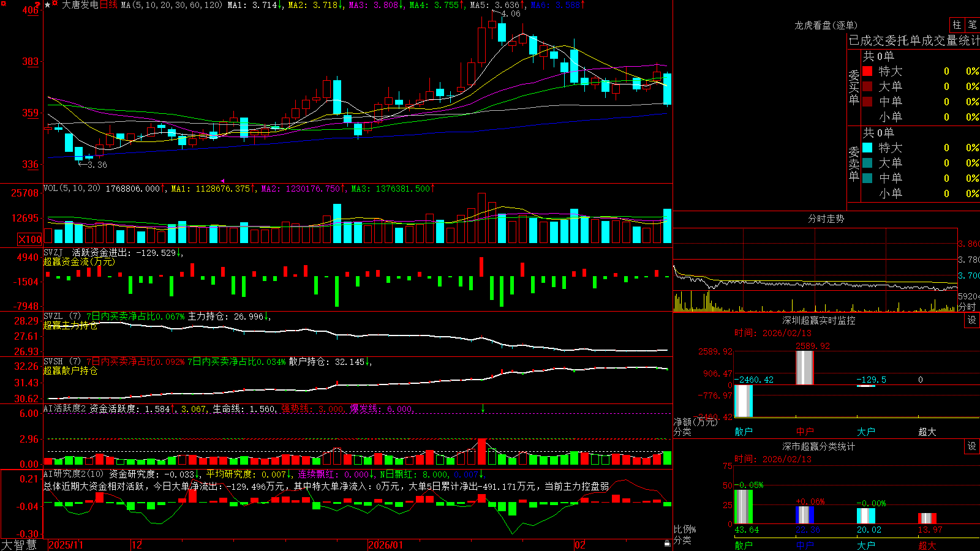Click the 3.36 low price annotation

click(x=97, y=165)
